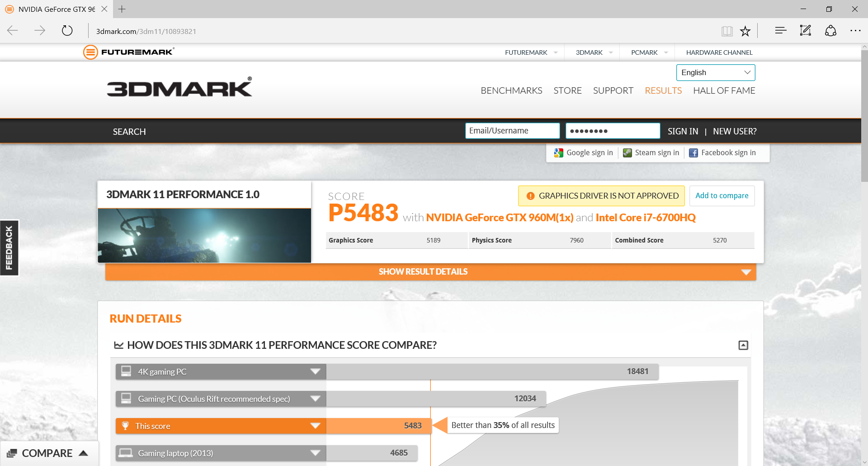Open the Edge Hub lines icon

[781, 31]
